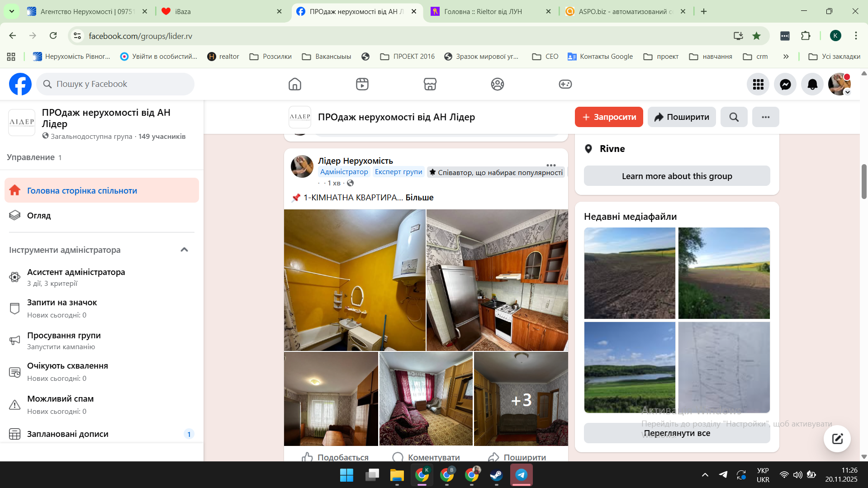Click the floating new message compose icon
Screen dimensions: 868x488
(x=837, y=438)
